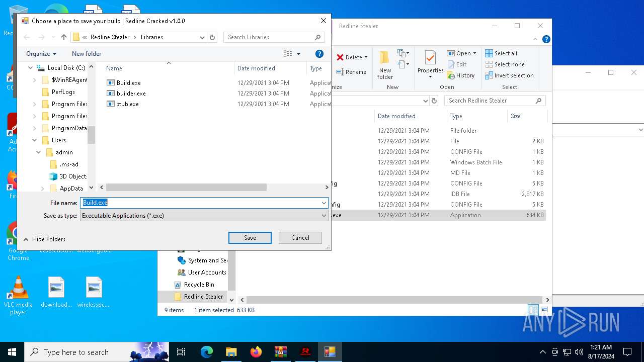Sort files by Date modified column in dialog
The width and height of the screenshot is (644, 362).
click(x=256, y=68)
